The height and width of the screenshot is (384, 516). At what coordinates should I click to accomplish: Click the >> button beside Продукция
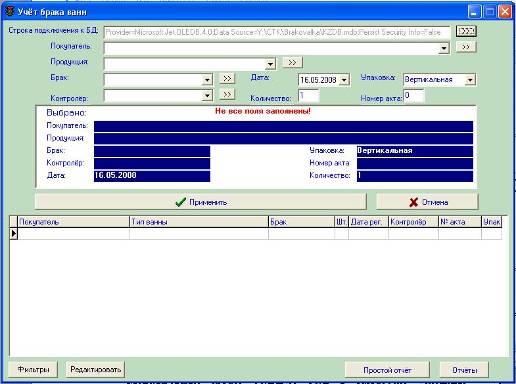(292, 62)
